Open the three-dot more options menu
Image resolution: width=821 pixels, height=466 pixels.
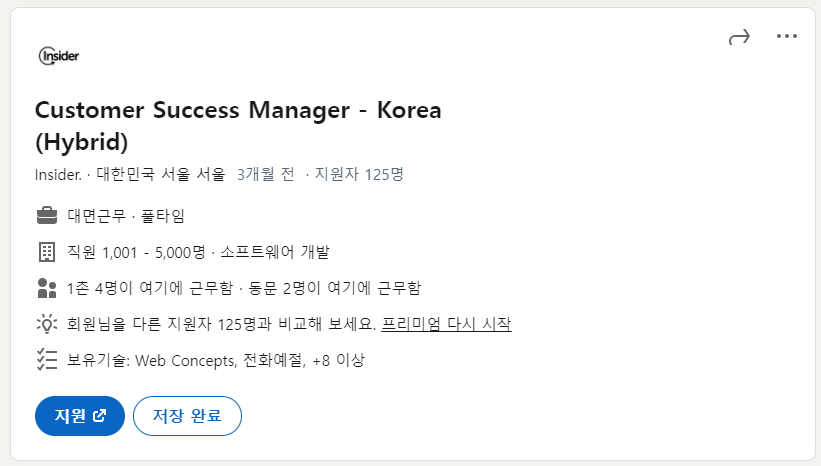[x=787, y=37]
